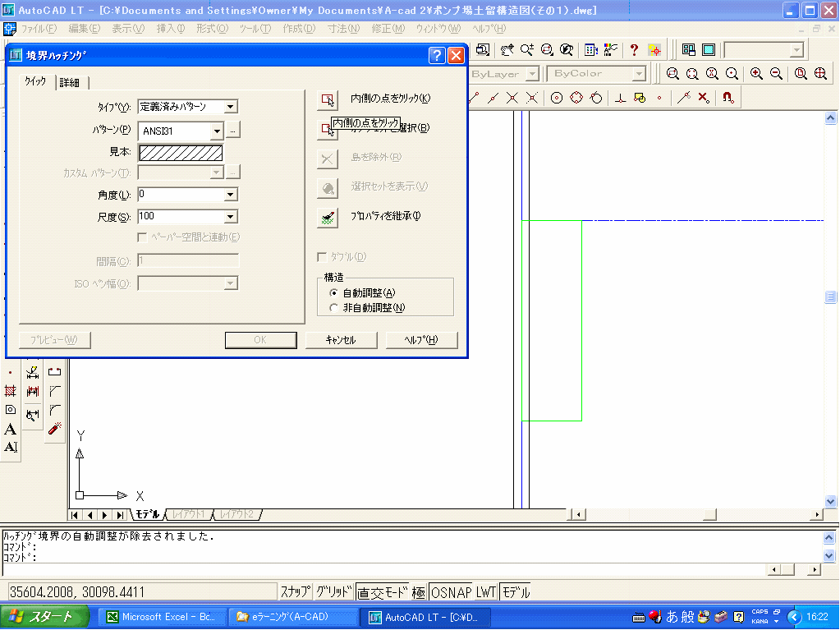Click the break tool icon
The width and height of the screenshot is (840, 630).
tap(55, 372)
